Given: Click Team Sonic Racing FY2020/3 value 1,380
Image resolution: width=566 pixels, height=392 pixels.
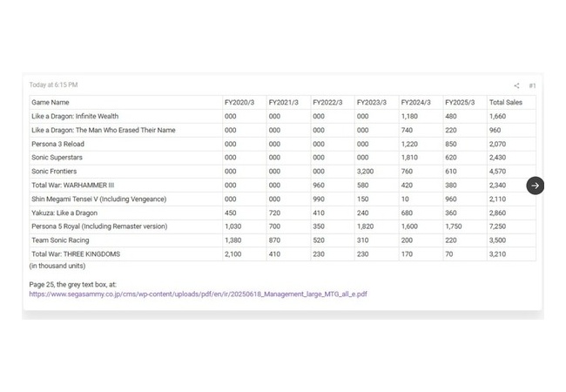Looking at the screenshot, I should pos(232,240).
